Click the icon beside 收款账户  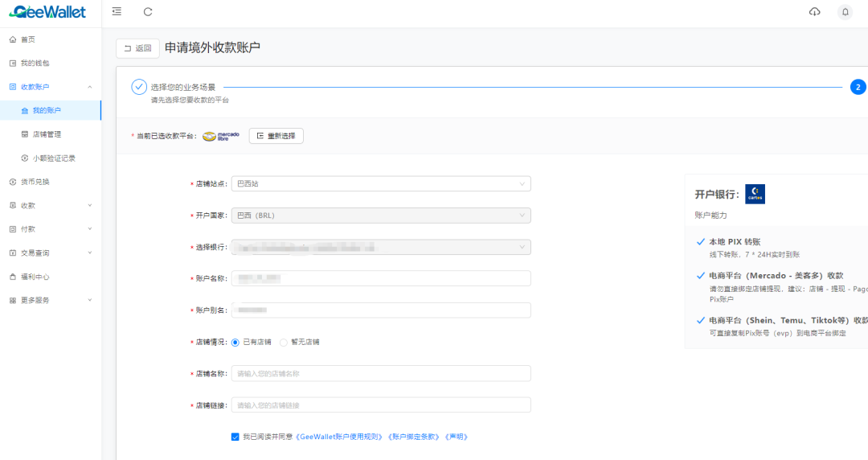[x=13, y=87]
